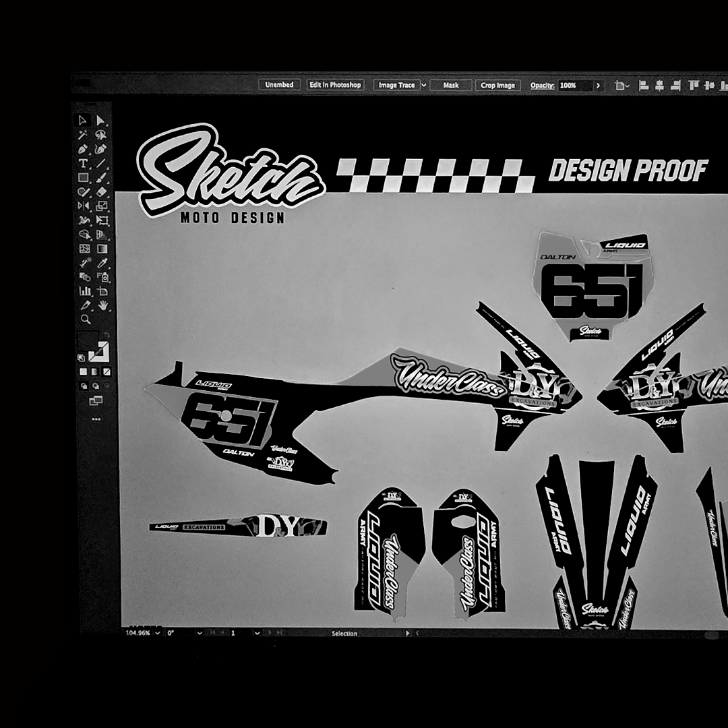Image resolution: width=728 pixels, height=728 pixels.
Task: Click Vertical Align Center icon
Action: point(709,85)
